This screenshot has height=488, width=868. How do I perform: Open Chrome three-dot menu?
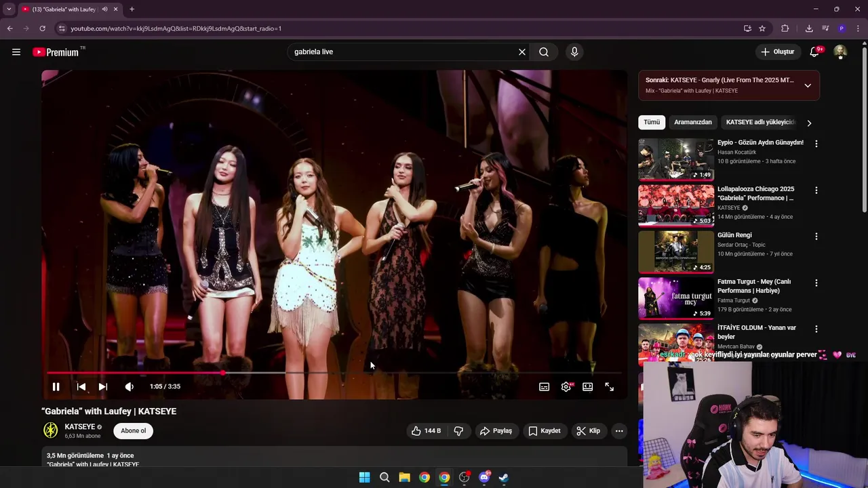859,28
